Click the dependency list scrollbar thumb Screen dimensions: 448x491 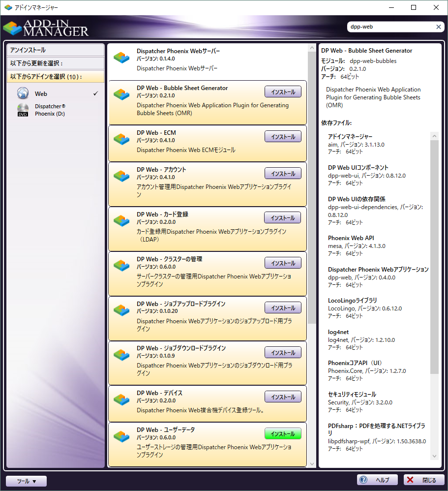434,257
